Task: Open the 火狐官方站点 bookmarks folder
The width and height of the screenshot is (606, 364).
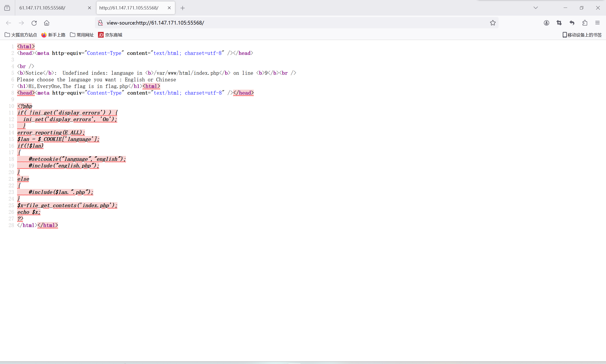Action: coord(21,35)
